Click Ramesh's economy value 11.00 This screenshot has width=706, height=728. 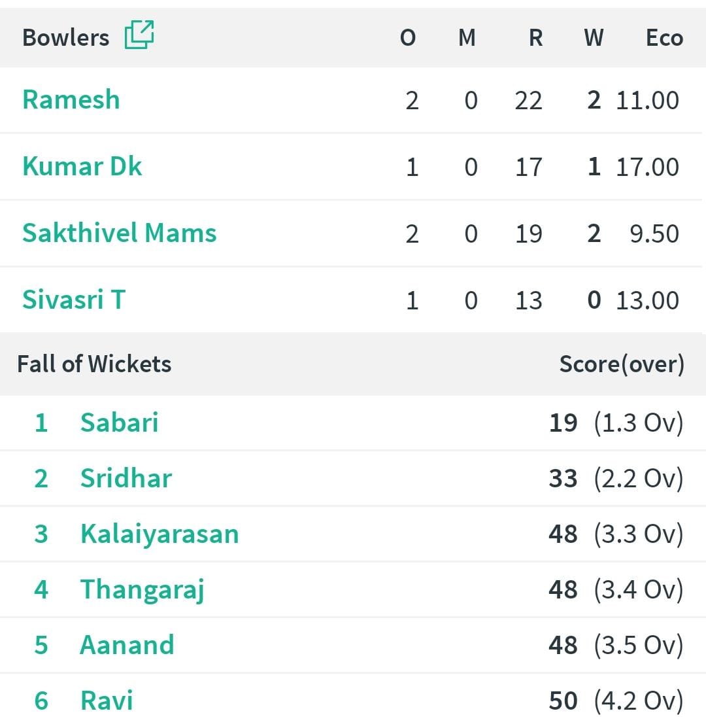tap(648, 100)
